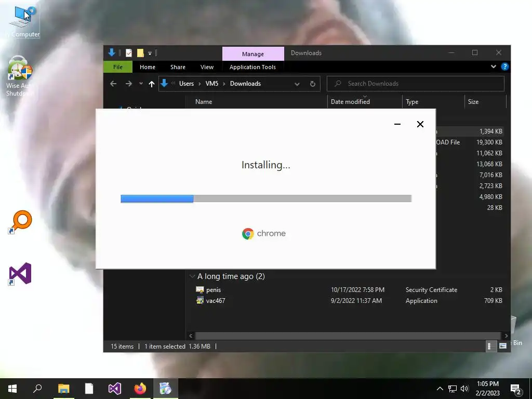Switch to the Home ribbon tab
This screenshot has height=399, width=532.
pos(148,67)
